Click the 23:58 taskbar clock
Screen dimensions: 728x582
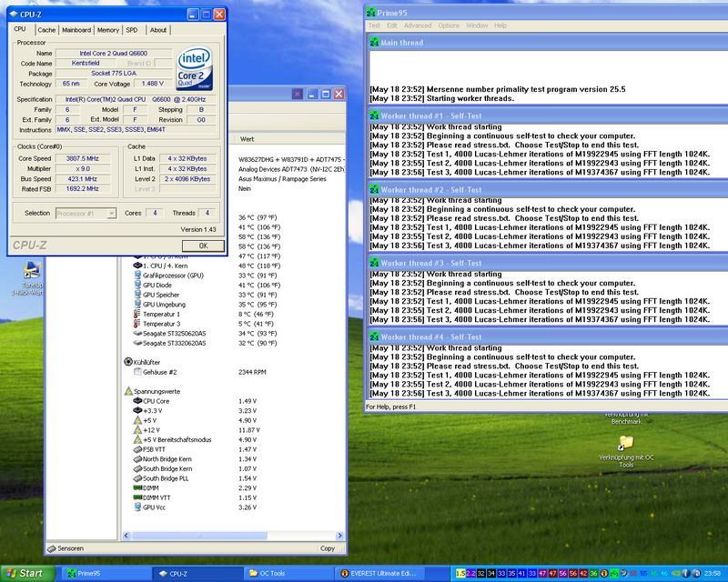tap(713, 574)
